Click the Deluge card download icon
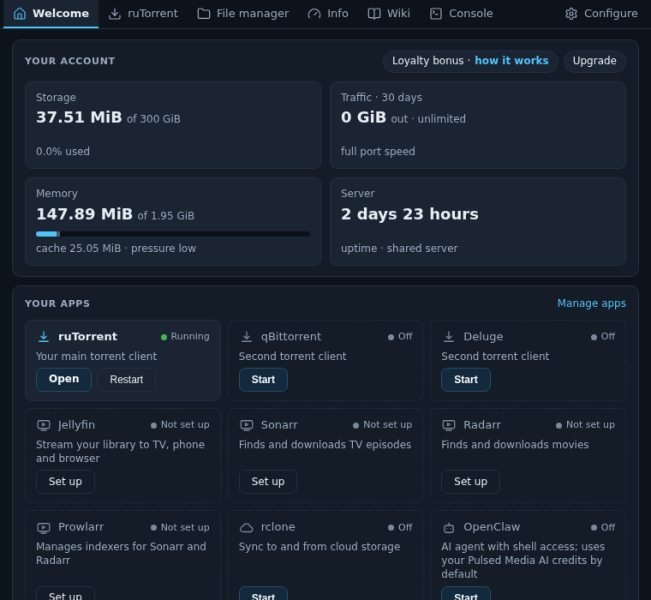651x600 pixels. pyautogui.click(x=449, y=337)
